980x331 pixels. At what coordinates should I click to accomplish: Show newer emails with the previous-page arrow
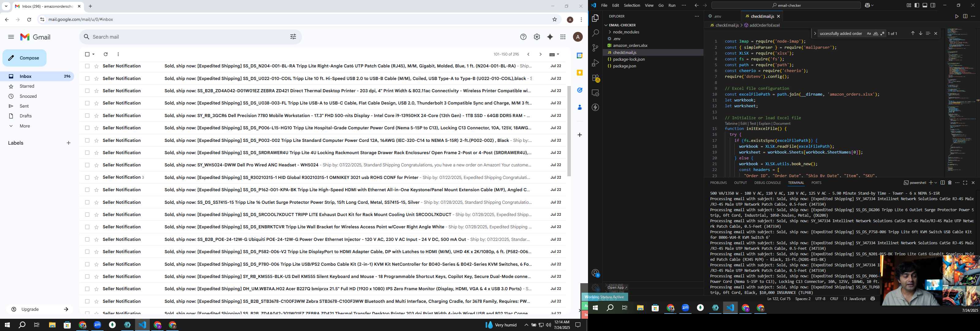point(528,55)
